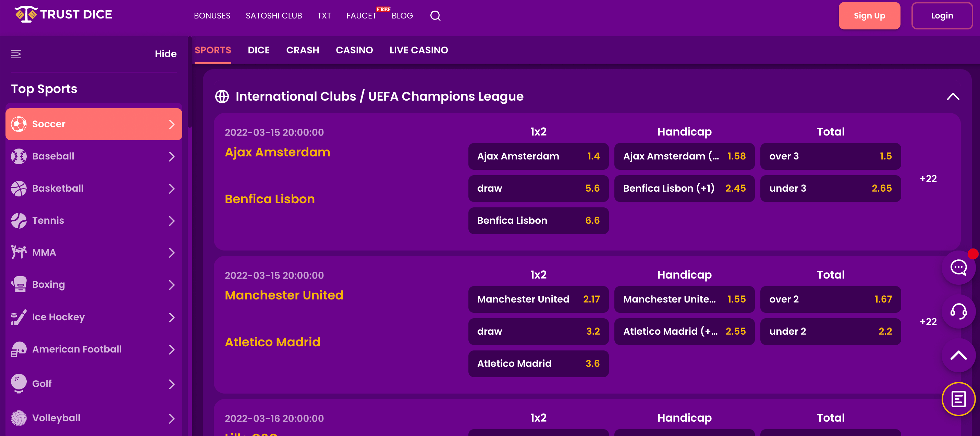Click the sidebar menu collapse icon
This screenshot has height=436, width=980.
pos(16,54)
